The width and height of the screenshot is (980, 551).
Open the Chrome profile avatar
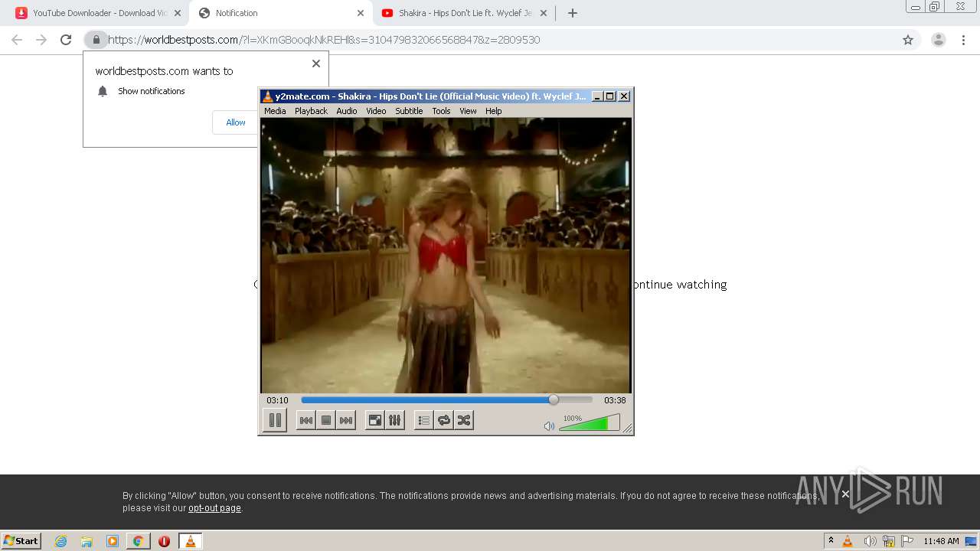coord(939,40)
